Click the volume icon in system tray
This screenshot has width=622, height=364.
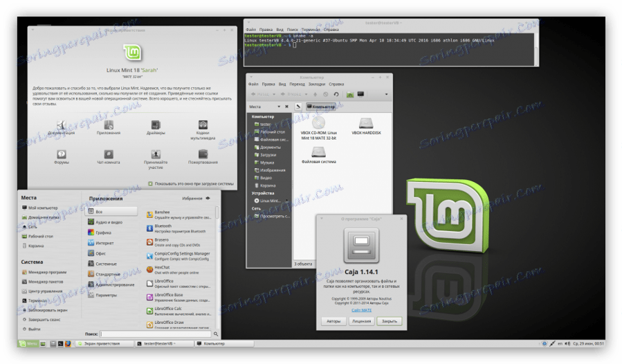tap(567, 344)
